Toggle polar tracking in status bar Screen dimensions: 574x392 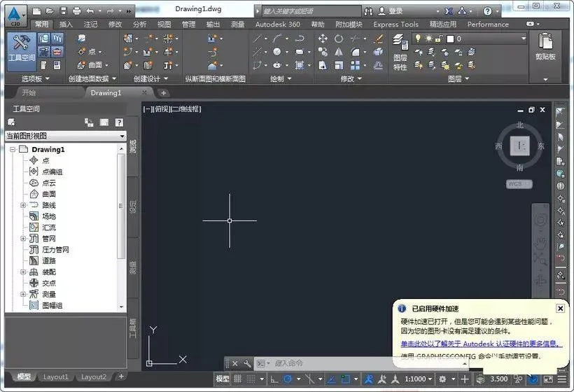tap(288, 379)
